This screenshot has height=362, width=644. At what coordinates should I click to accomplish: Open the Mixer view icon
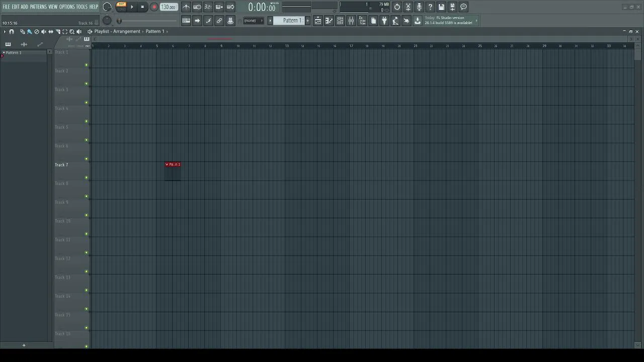351,21
